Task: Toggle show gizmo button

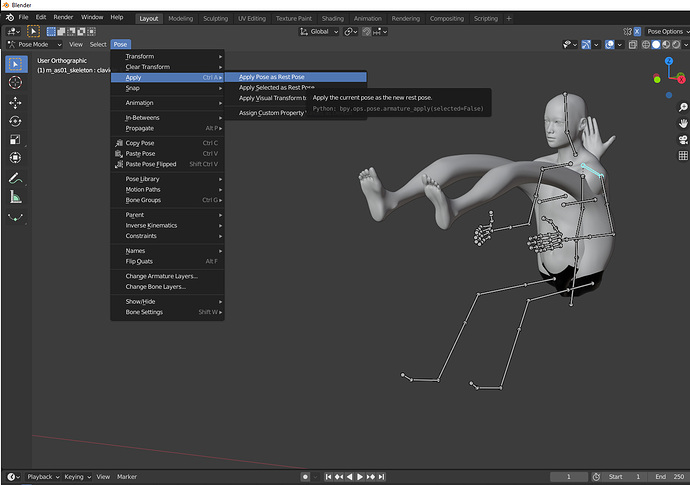Action: [x=586, y=44]
